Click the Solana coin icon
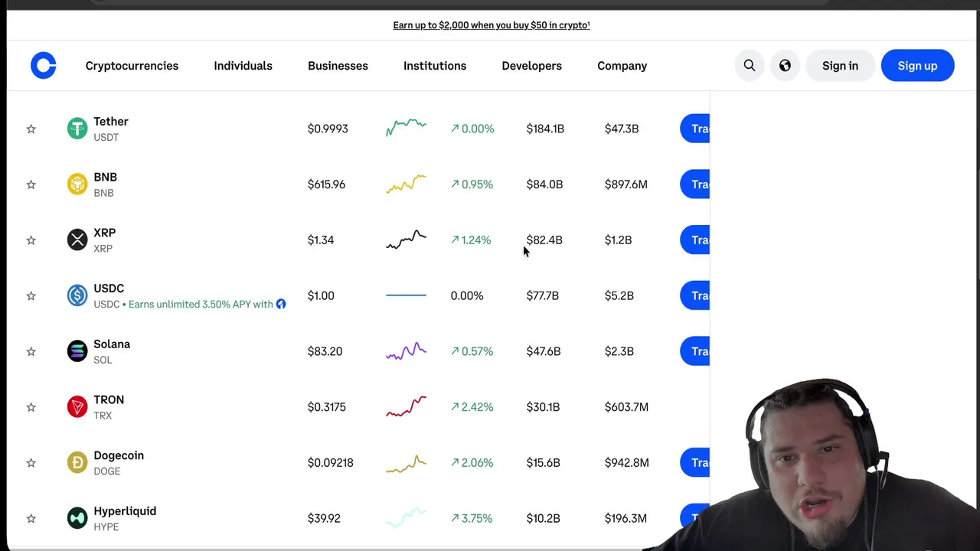 (77, 351)
